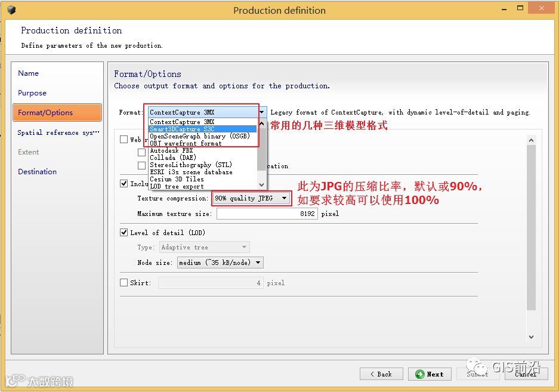
Task: Choose ContextCapture 3MX from format list
Action: pos(202,122)
